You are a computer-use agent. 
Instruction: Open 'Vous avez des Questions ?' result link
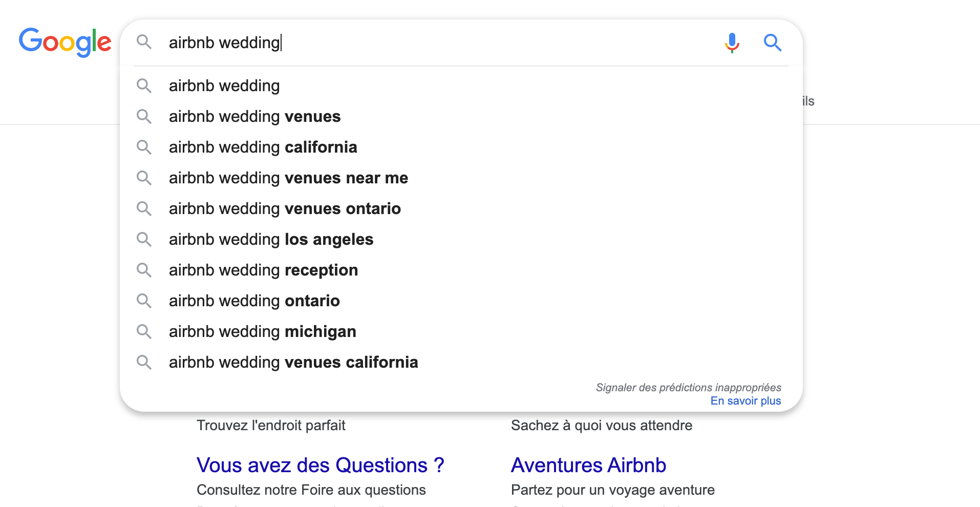(320, 465)
